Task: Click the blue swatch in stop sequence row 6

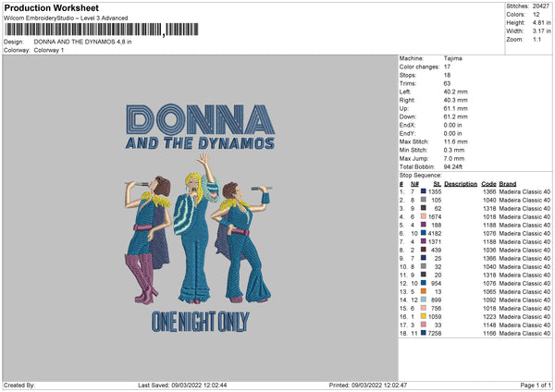Action: tap(424, 233)
